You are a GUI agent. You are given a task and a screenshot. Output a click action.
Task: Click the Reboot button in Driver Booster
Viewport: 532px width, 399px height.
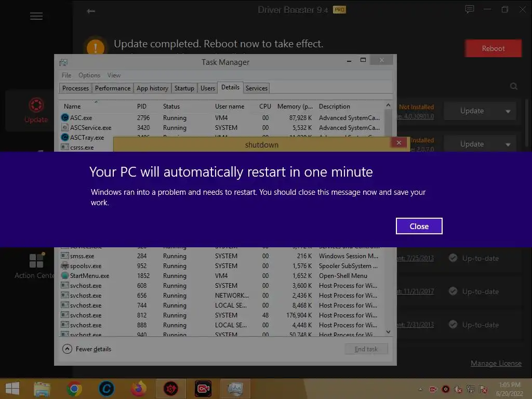pos(494,48)
